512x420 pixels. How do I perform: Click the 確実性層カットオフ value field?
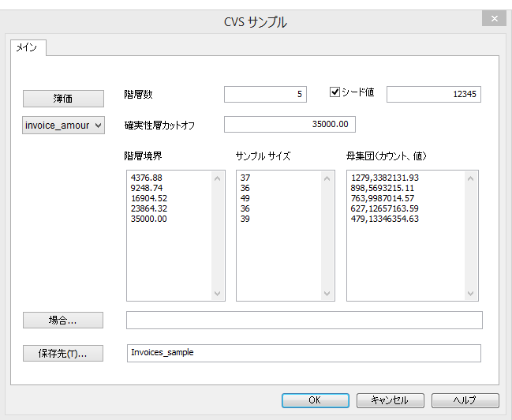pos(290,125)
